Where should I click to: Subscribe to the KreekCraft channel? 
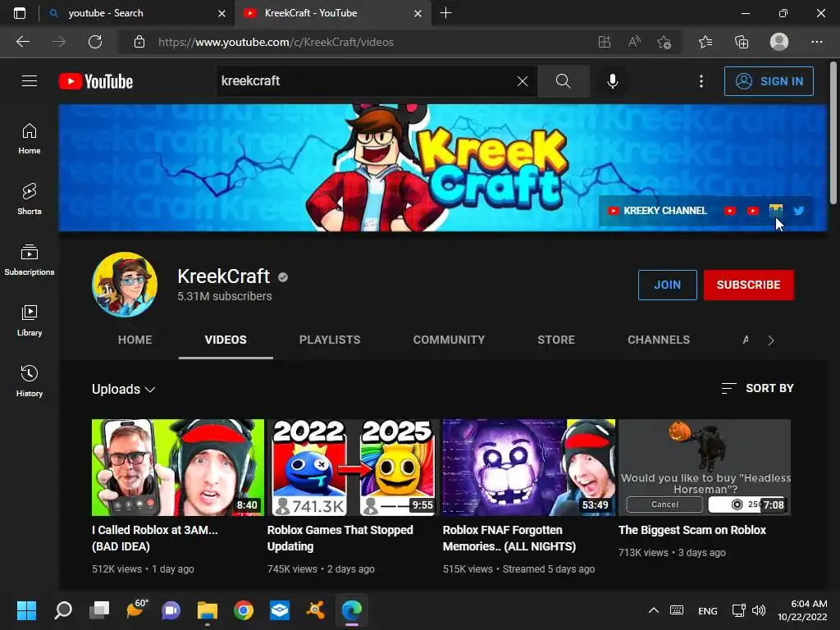tap(748, 285)
